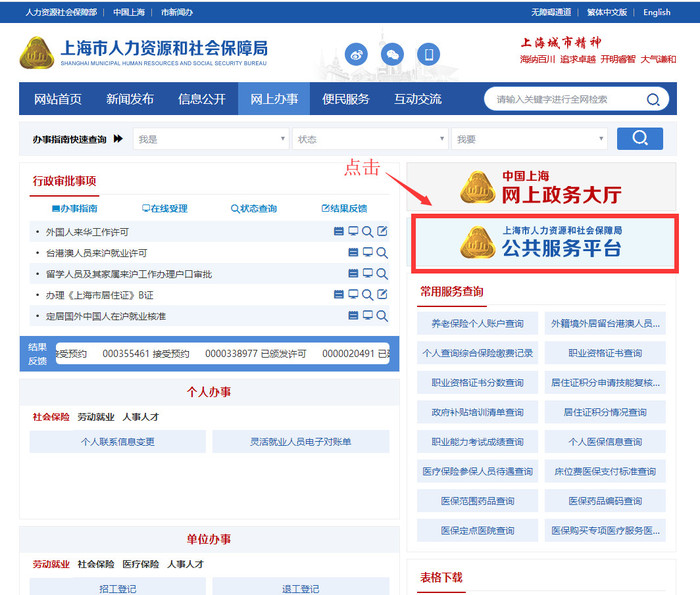
Task: Click the blue quick query search button
Action: [639, 139]
